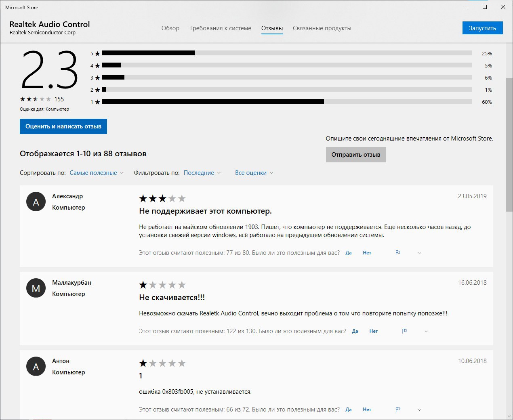
Task: Minimize the Microsoft Store window
Action: [x=466, y=7]
